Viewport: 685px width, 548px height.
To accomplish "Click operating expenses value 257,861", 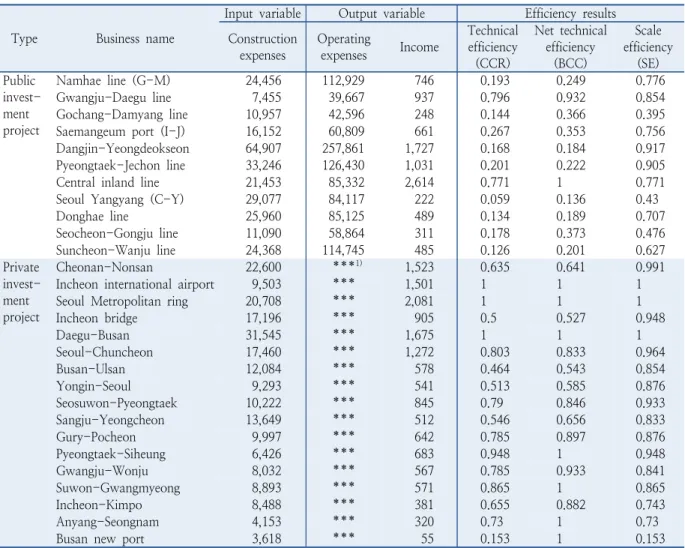I will click(343, 149).
